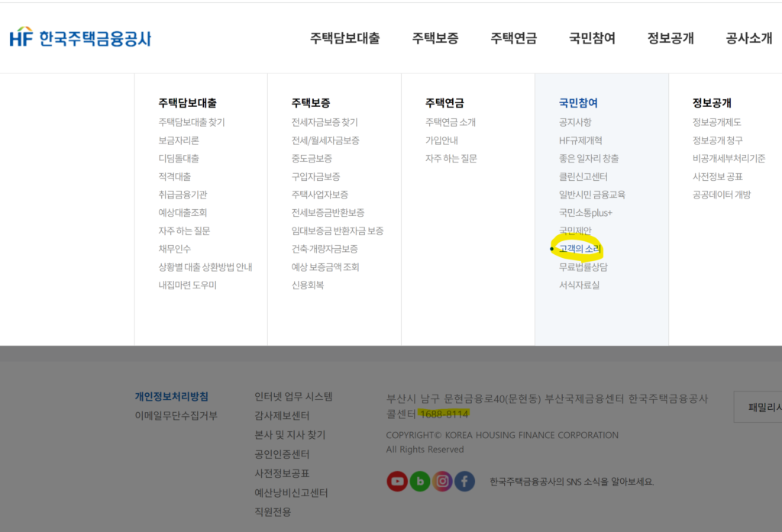Open 주택보증 in top navigation bar
782x532 pixels.
coord(435,38)
